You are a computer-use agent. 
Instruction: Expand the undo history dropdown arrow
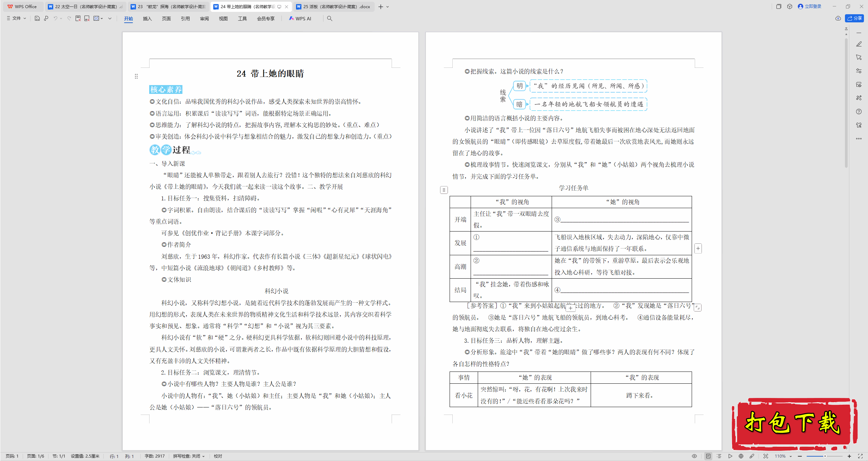[61, 19]
